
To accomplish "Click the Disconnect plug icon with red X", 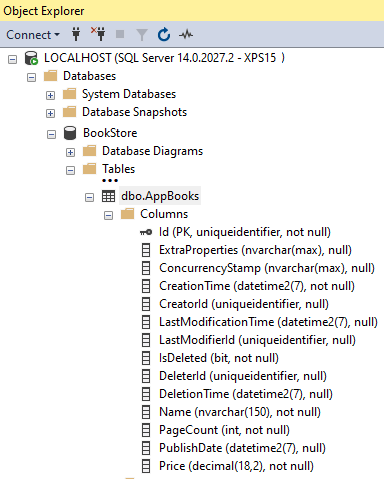I will (x=98, y=34).
